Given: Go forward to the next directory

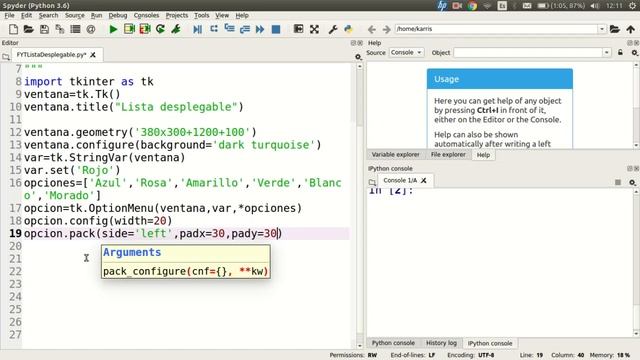Looking at the screenshot, I should (x=386, y=29).
